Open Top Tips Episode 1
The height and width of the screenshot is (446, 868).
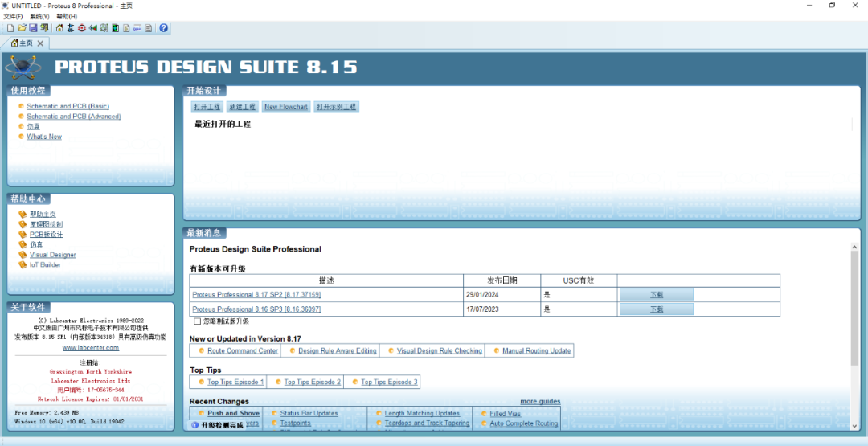235,383
